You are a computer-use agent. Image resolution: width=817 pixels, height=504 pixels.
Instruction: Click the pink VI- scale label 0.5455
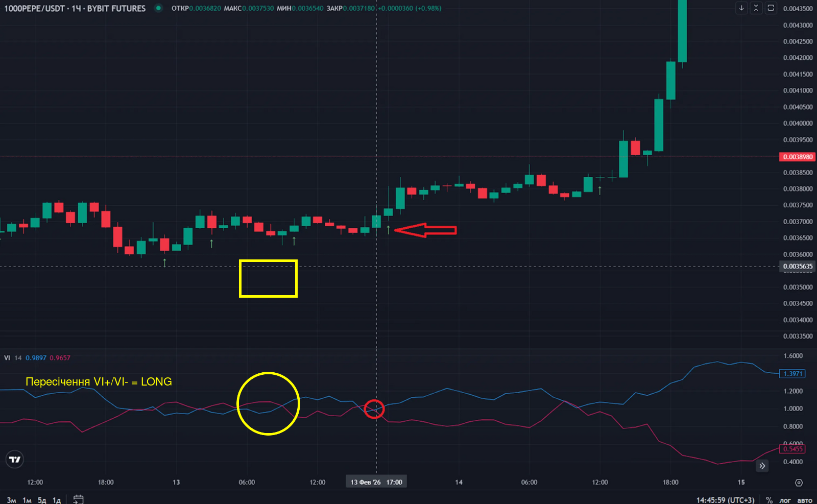click(x=792, y=449)
